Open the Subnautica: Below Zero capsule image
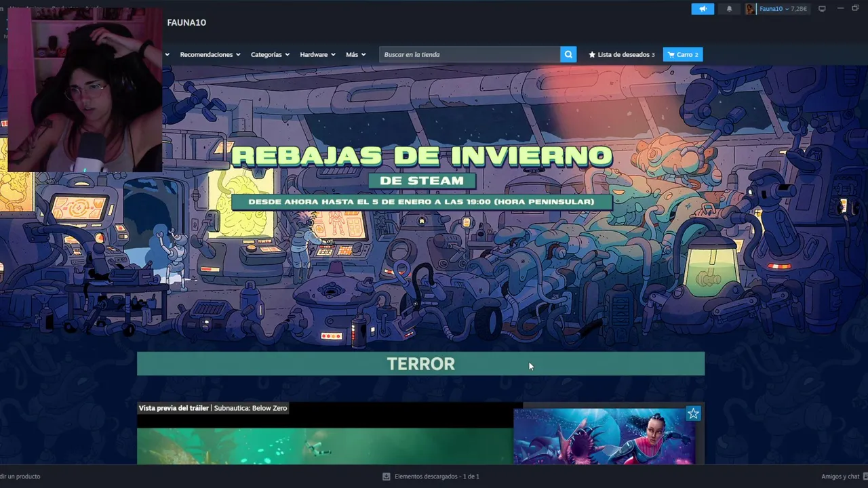This screenshot has width=868, height=488. coord(604,436)
